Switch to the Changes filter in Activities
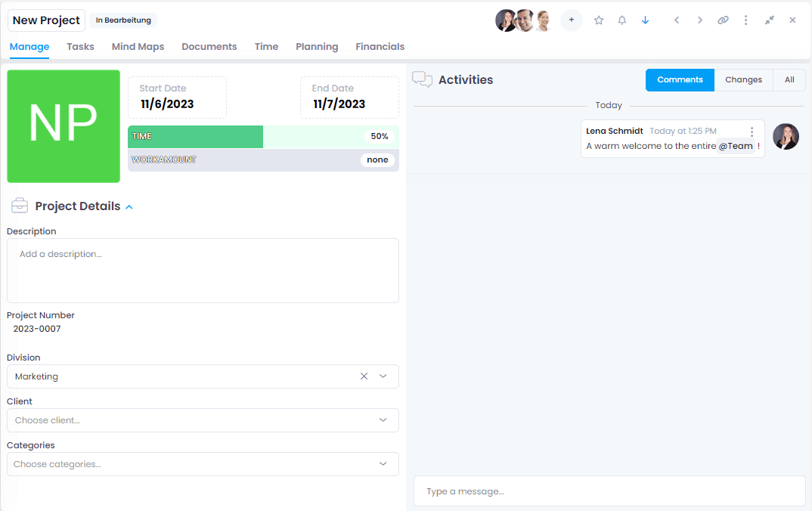 pos(743,79)
